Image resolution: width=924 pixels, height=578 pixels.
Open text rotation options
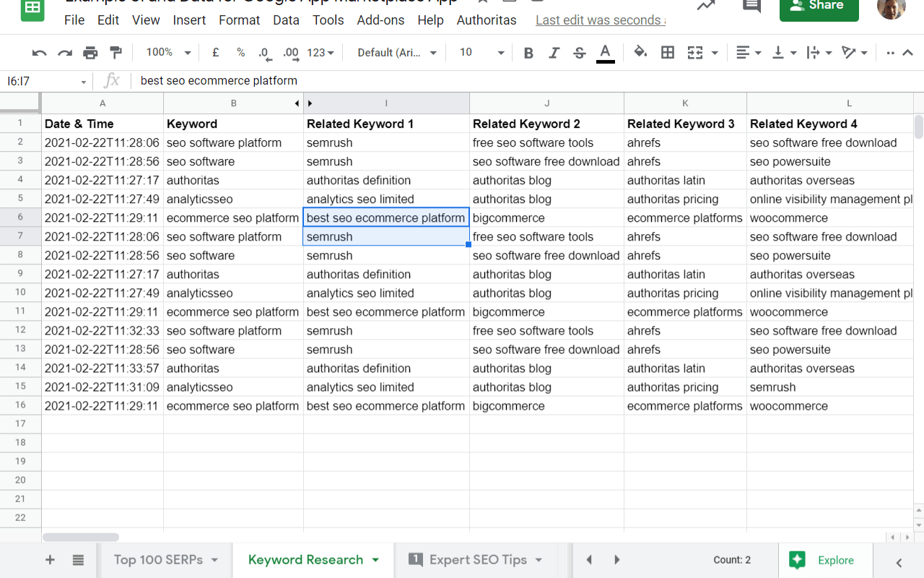point(855,53)
